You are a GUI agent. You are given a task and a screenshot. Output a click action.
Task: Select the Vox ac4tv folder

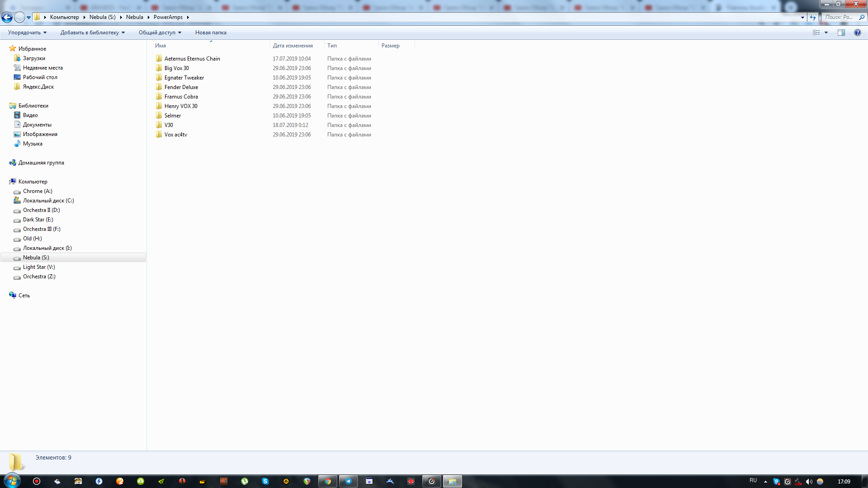pyautogui.click(x=175, y=135)
